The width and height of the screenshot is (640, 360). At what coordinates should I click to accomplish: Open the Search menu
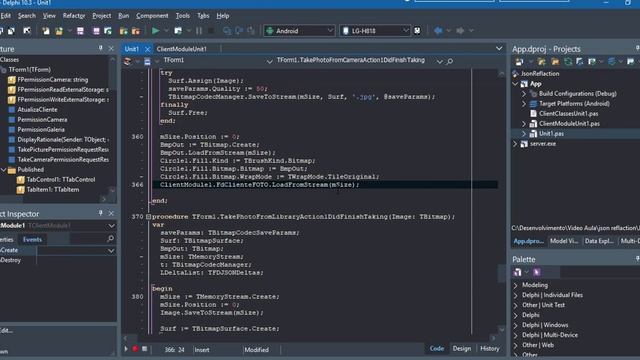point(27,16)
